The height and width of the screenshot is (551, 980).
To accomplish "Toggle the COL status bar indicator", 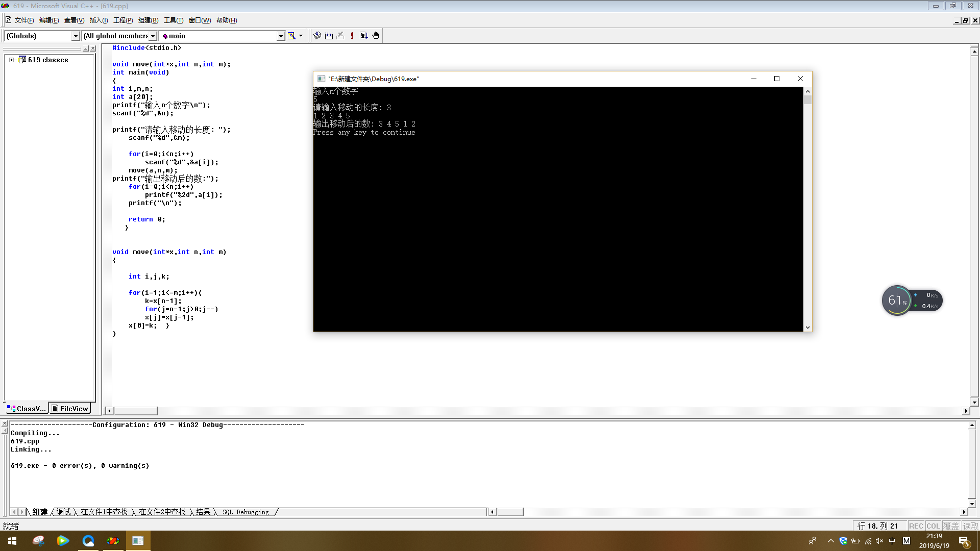I will (x=933, y=526).
